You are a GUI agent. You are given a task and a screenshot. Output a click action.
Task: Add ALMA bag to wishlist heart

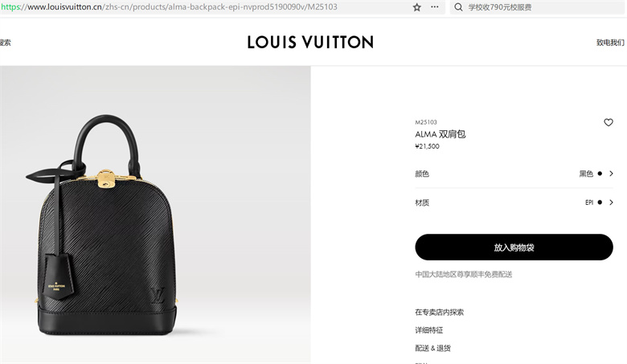point(609,123)
